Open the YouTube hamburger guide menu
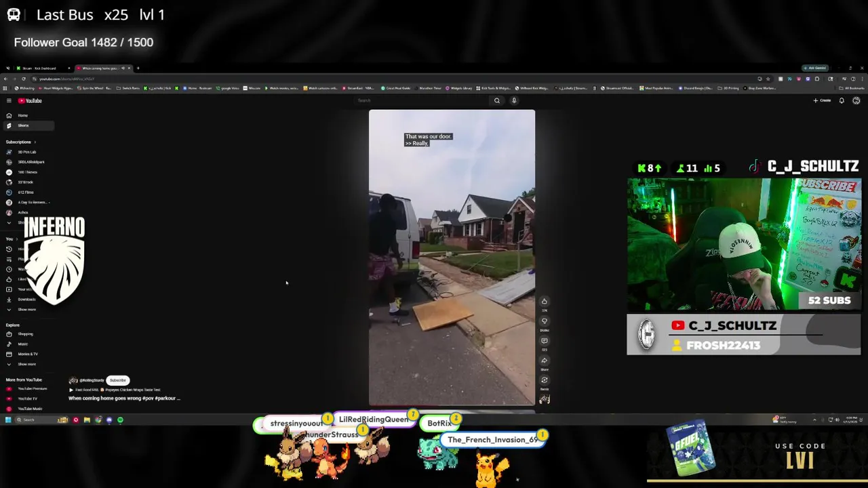The width and height of the screenshot is (868, 488). [x=9, y=100]
